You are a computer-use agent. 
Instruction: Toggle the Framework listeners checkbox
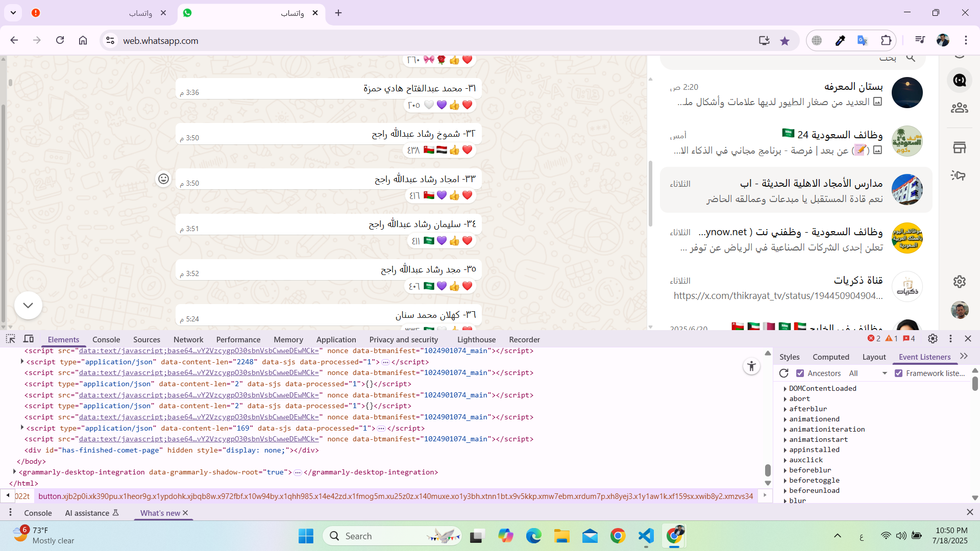(899, 373)
